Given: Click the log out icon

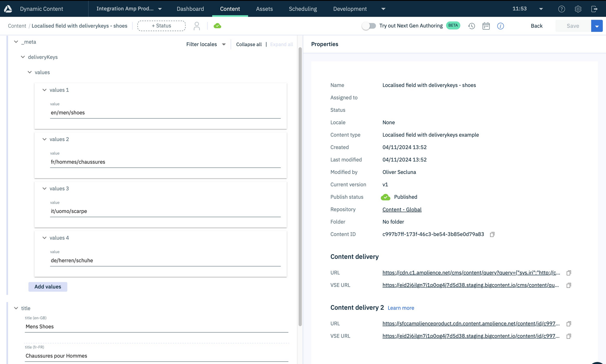Looking at the screenshot, I should [x=594, y=9].
